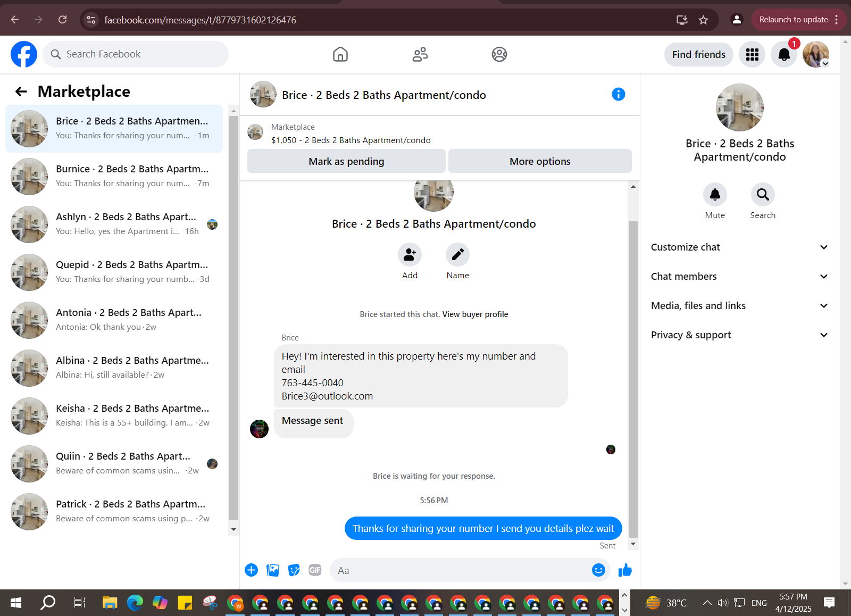This screenshot has height=616, width=851.
Task: Attach a photo using the image icon
Action: [273, 570]
